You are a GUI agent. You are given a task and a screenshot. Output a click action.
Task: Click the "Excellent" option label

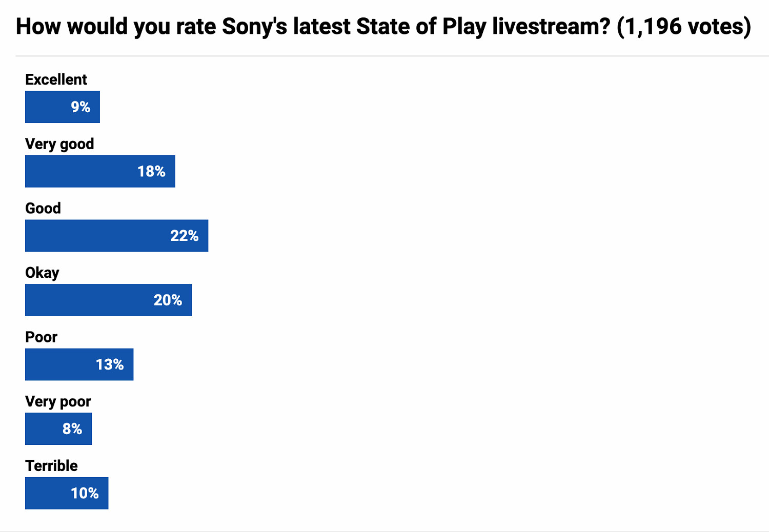[x=56, y=79]
